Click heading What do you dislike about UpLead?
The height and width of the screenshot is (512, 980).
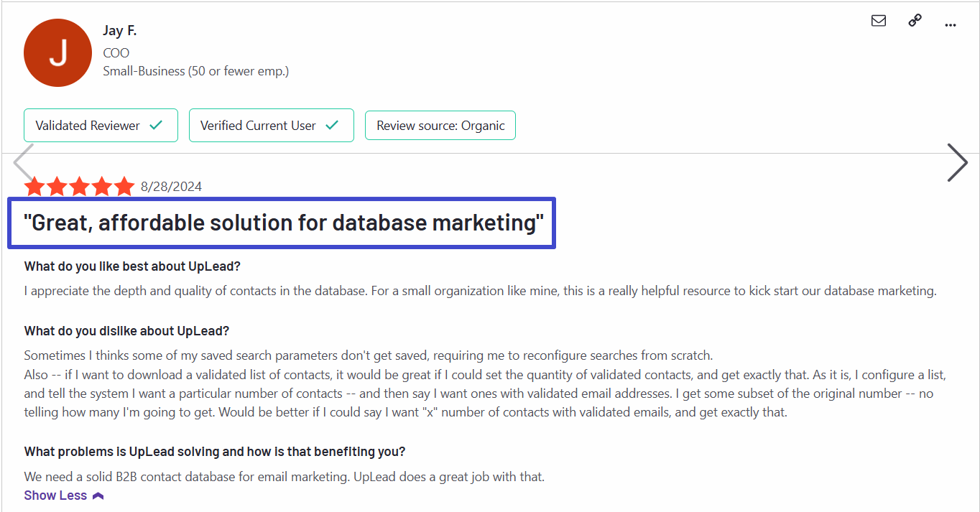click(x=126, y=331)
